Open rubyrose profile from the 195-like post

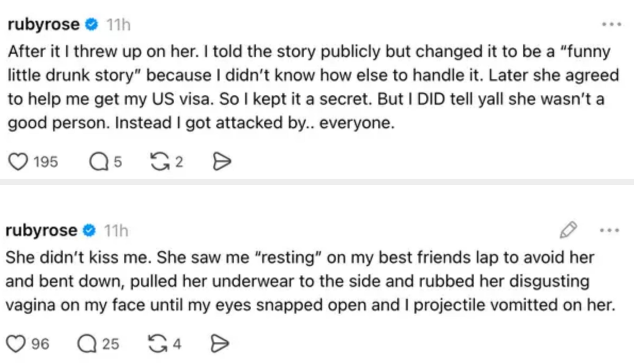pos(44,24)
